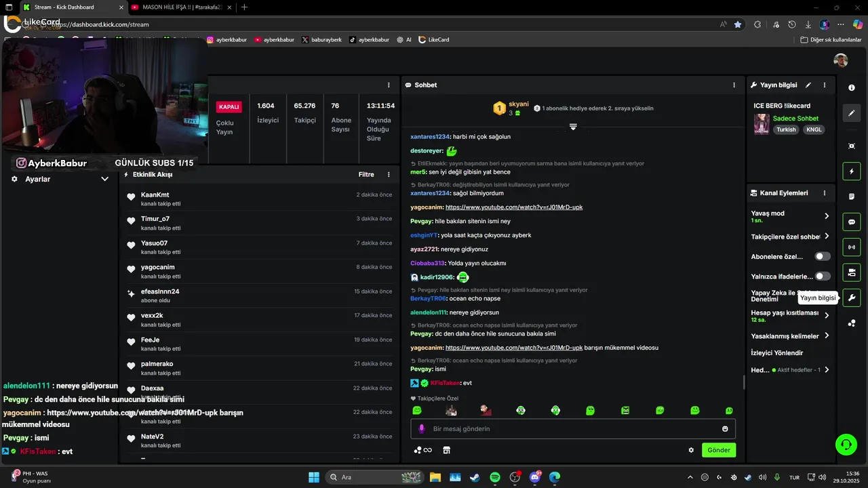Open the info icon in right sidebar
Image resolution: width=868 pixels, height=488 pixels.
852,88
